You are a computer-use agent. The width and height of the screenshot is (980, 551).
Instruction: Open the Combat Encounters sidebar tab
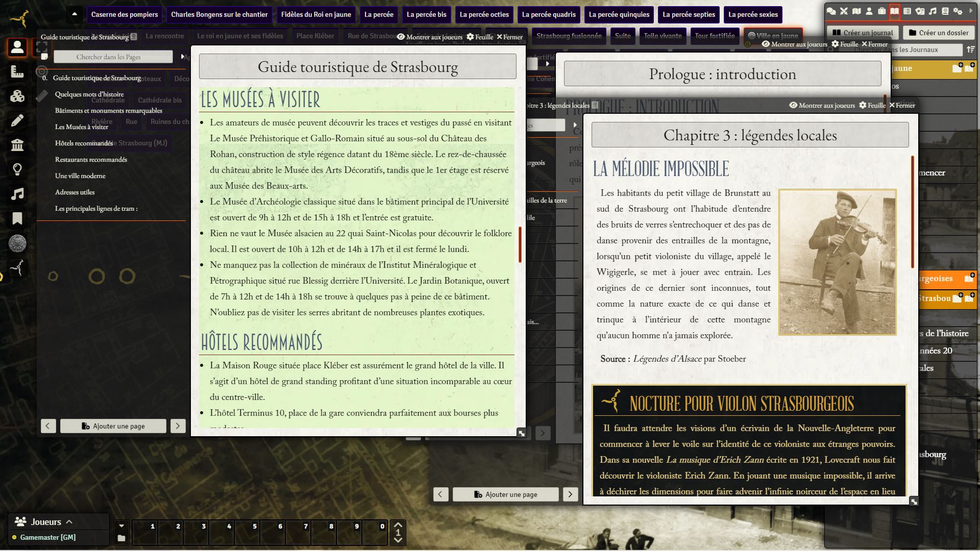click(x=844, y=11)
